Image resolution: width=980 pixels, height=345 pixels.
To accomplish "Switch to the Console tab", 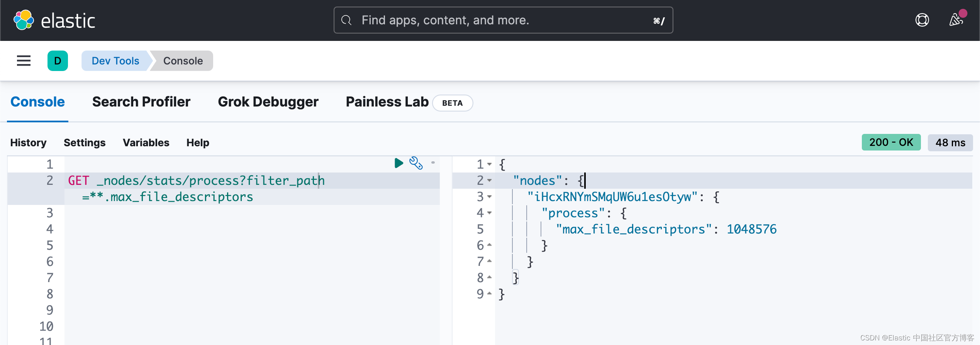I will pos(37,102).
